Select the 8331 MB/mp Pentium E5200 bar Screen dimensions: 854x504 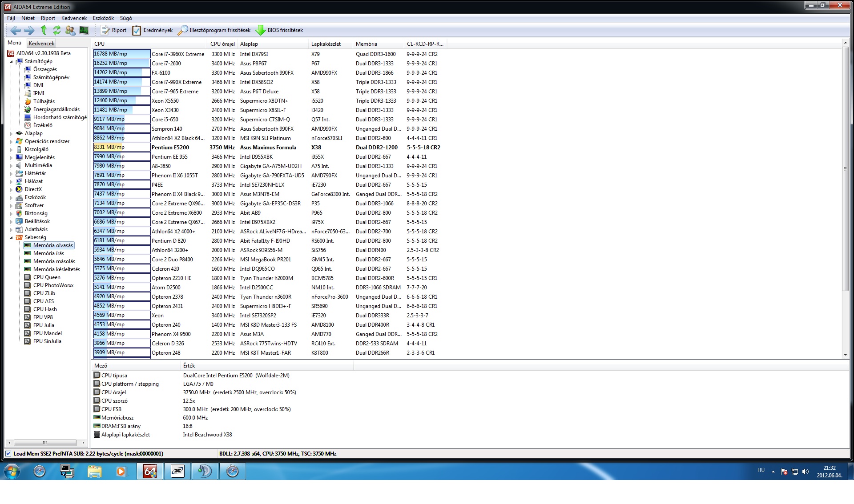point(121,147)
